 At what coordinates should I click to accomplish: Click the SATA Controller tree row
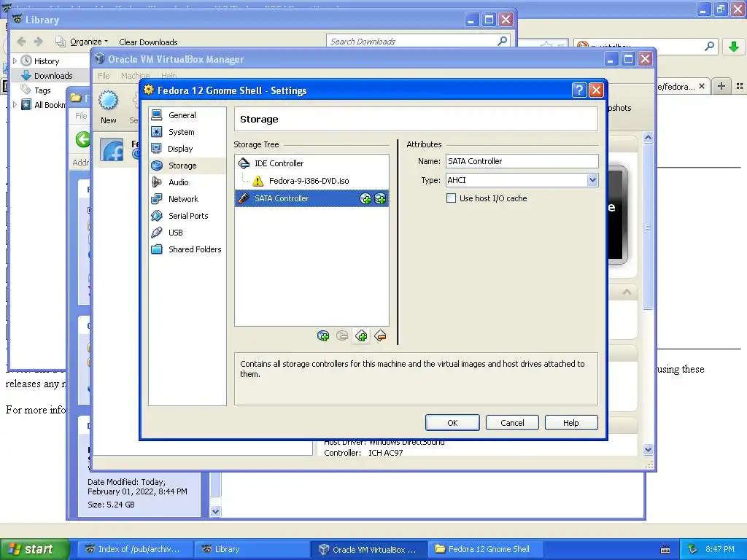point(311,198)
